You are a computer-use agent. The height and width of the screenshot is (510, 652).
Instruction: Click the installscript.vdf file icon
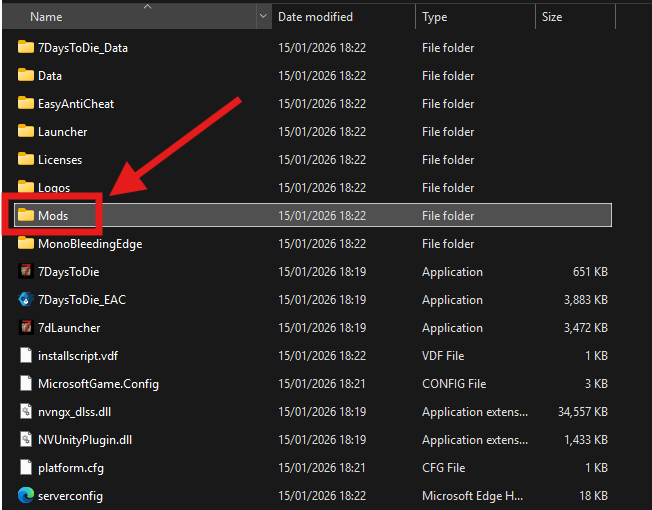point(26,355)
